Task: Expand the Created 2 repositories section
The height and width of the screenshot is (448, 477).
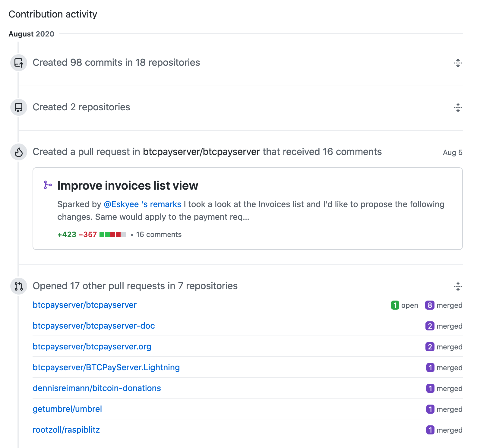Action: (458, 108)
